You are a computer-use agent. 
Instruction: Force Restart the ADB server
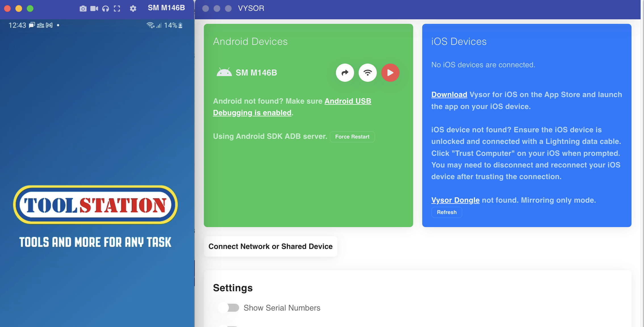click(352, 137)
